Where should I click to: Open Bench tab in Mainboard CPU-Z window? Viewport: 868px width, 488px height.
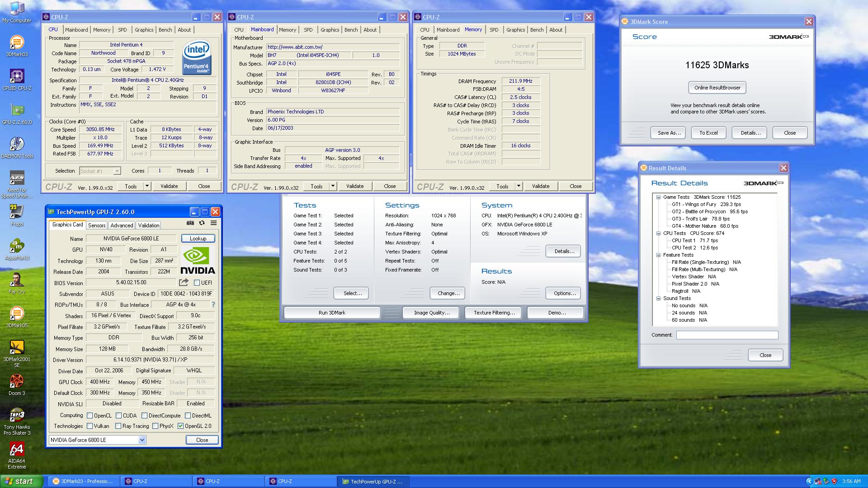coord(351,30)
